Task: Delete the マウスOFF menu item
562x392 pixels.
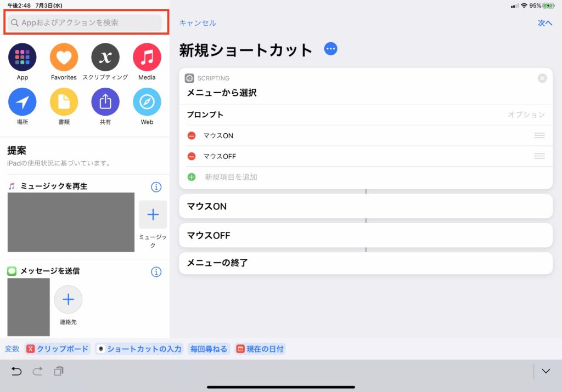Action: [x=192, y=156]
